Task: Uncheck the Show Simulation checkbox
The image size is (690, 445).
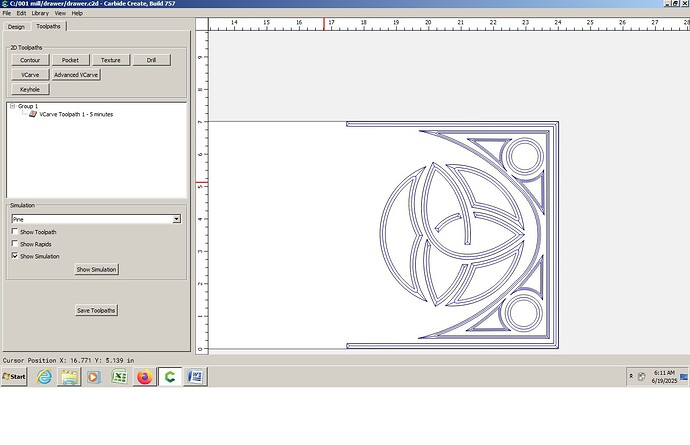Action: click(14, 256)
